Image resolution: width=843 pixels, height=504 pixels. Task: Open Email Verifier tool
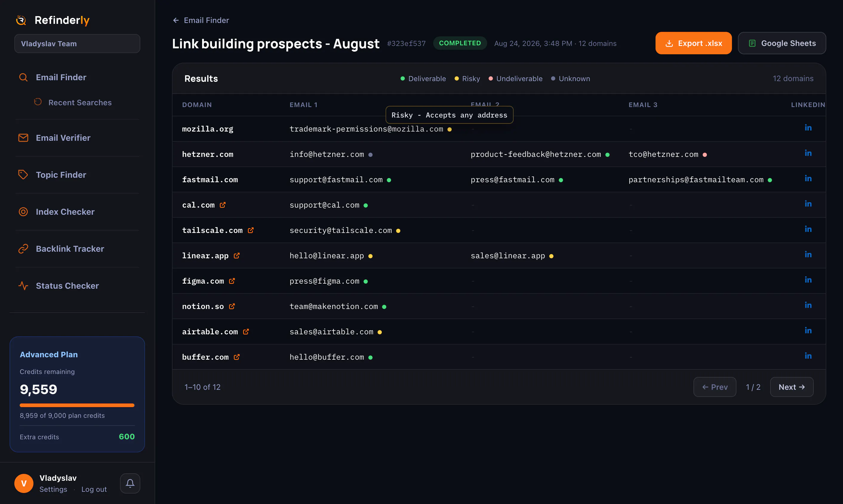pyautogui.click(x=63, y=138)
